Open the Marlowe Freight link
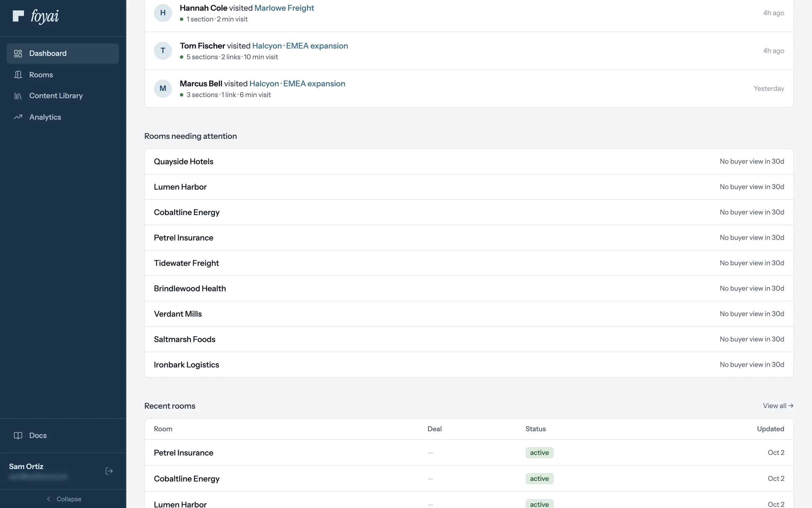This screenshot has width=812, height=508. pos(284,8)
